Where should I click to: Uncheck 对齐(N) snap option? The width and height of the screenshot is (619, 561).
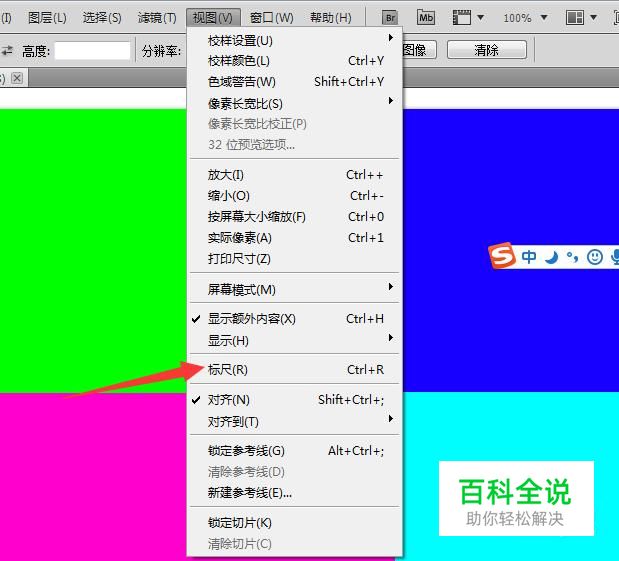pos(294,400)
